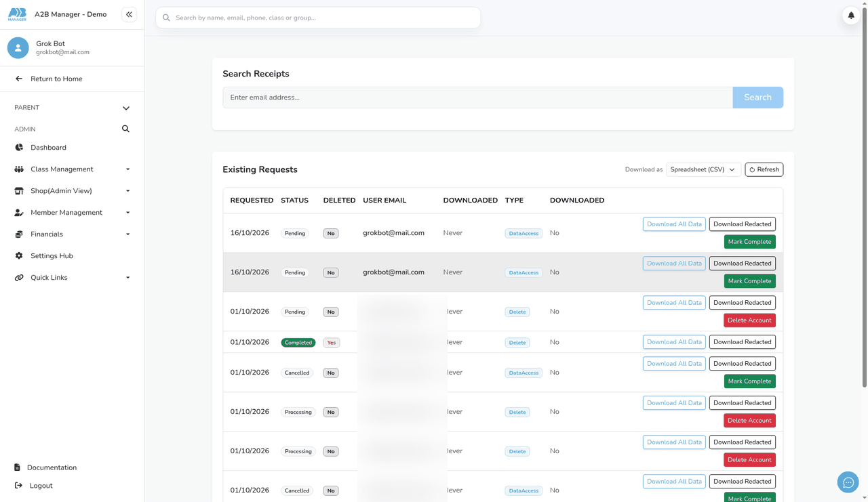Click the Return to Home arrow icon

tap(19, 79)
